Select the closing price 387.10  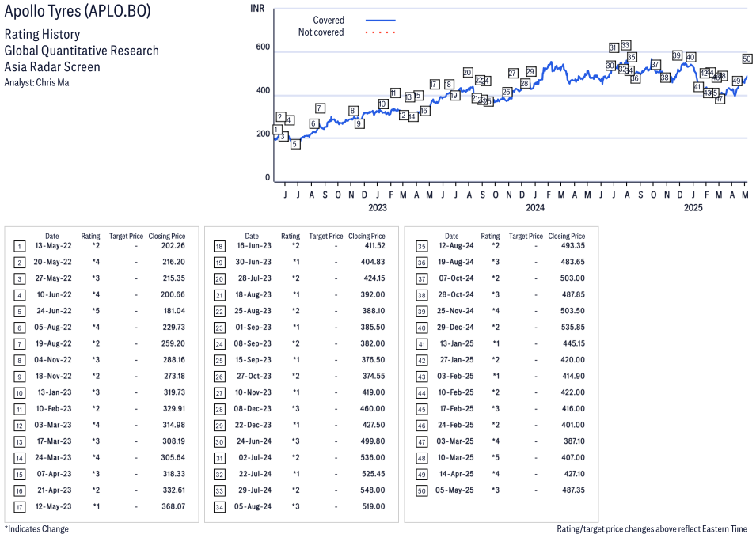click(x=574, y=441)
